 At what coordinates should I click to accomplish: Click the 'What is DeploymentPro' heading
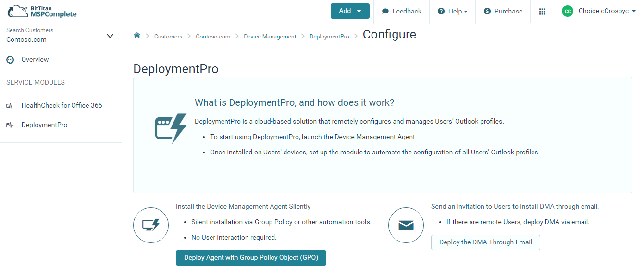click(294, 102)
